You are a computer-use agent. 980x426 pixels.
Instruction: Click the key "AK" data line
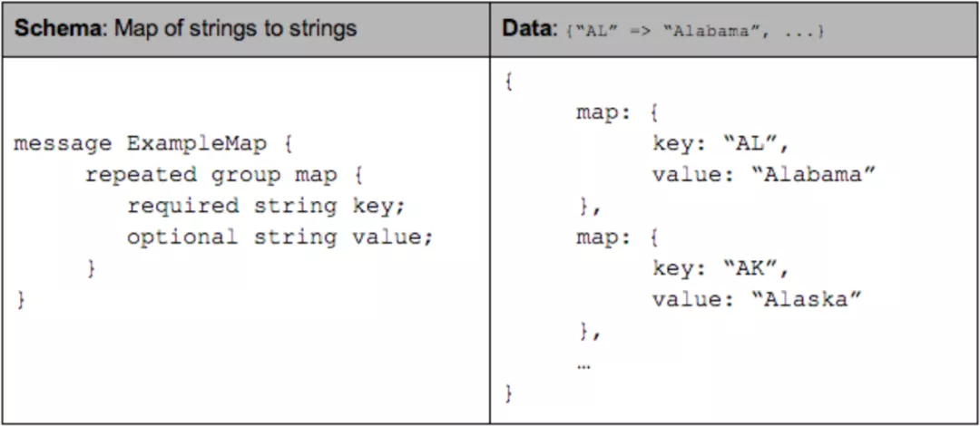(722, 269)
